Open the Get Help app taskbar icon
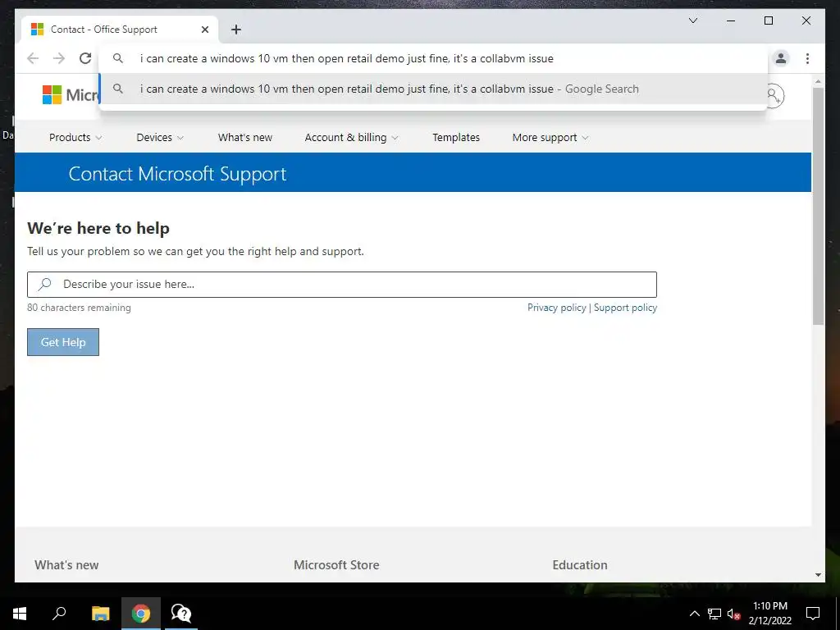840x630 pixels. tap(181, 614)
